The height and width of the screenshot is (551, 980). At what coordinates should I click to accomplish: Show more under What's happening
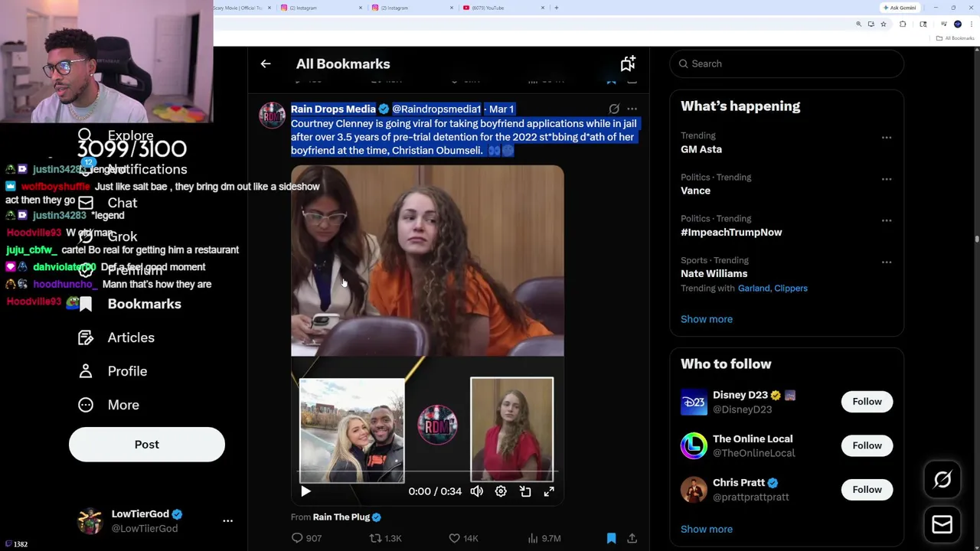click(x=707, y=319)
